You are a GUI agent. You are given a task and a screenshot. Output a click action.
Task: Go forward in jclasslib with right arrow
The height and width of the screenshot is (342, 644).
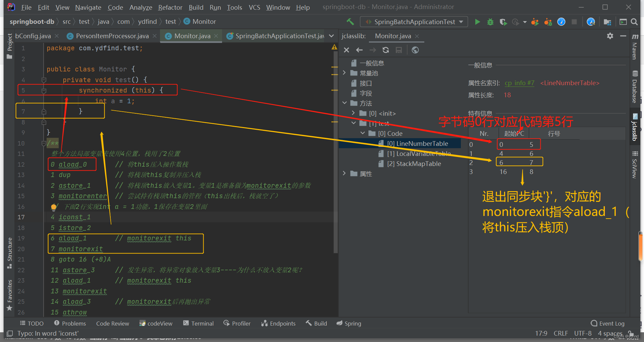(373, 50)
